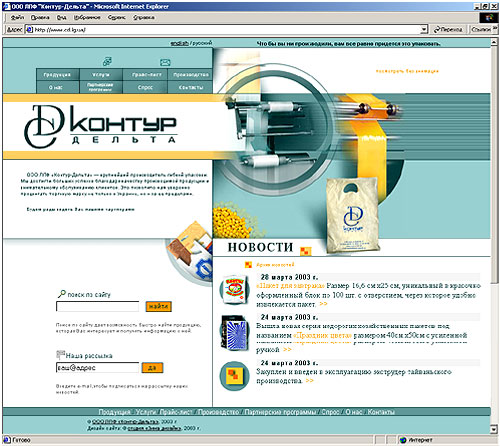This screenshot has height=446, width=500.
Task: Open the Сервис menu
Action: [116, 17]
